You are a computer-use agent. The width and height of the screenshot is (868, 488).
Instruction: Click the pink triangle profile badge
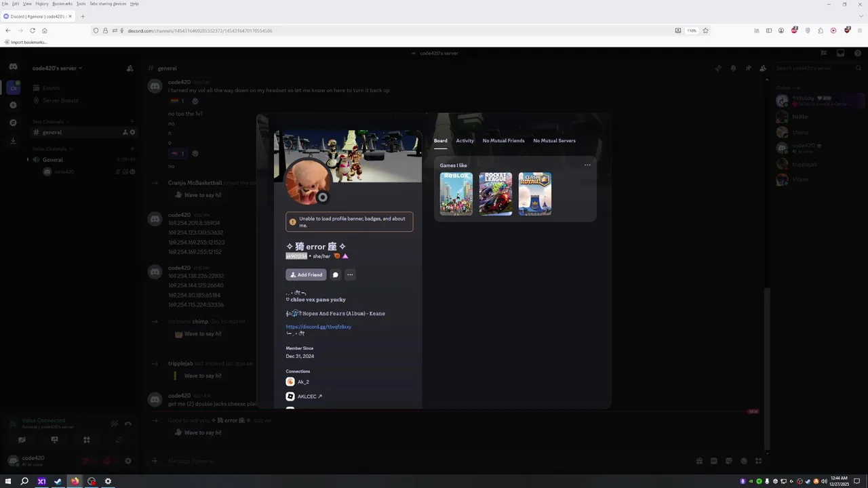tap(345, 256)
